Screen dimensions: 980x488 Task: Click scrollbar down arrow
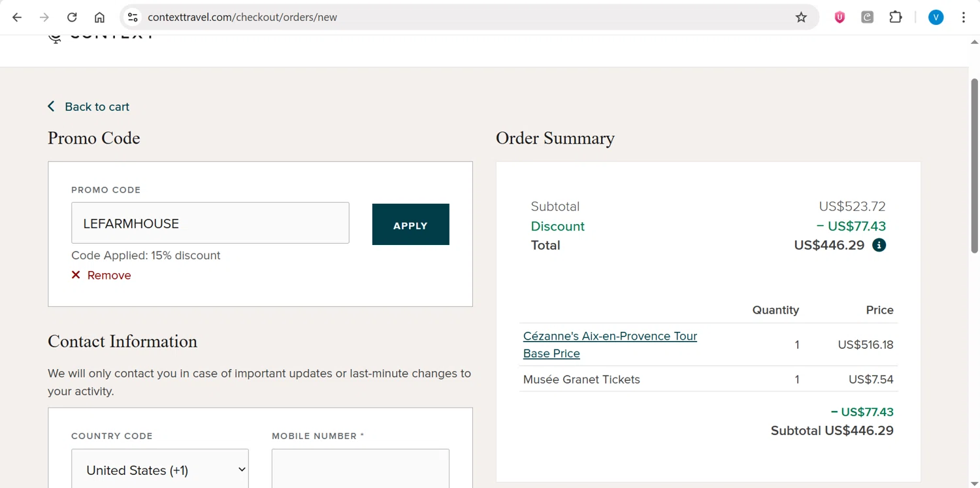pyautogui.click(x=974, y=483)
